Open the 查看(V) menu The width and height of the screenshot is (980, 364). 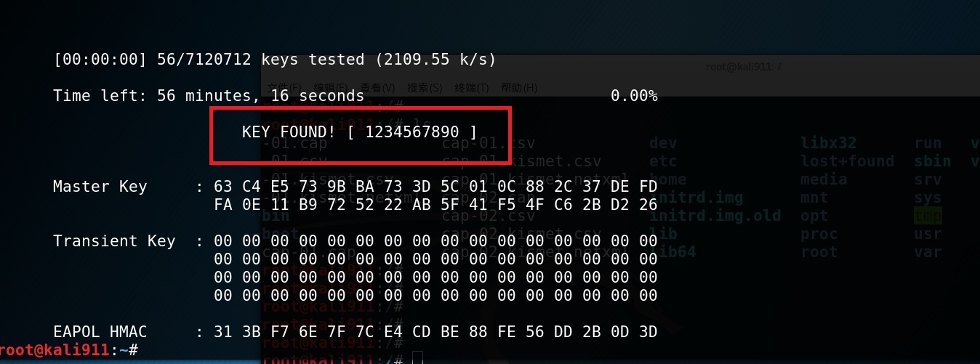point(376,87)
